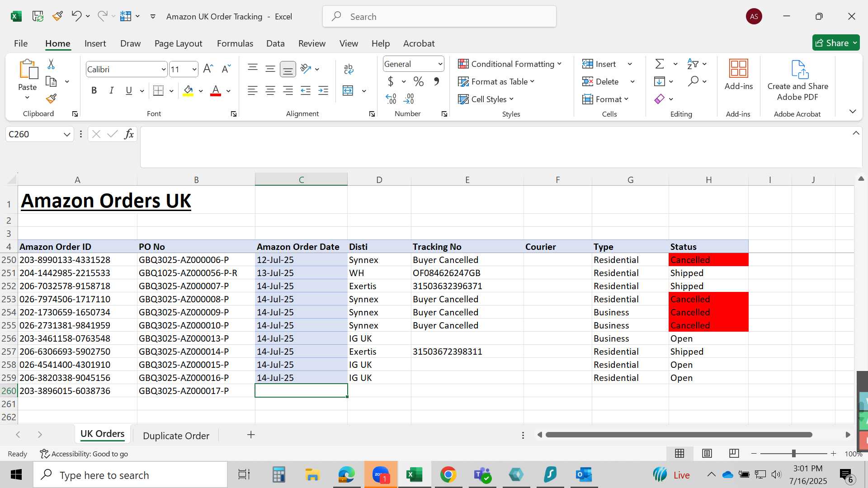Click the Share button
Image resolution: width=868 pixels, height=488 pixels.
coord(835,43)
